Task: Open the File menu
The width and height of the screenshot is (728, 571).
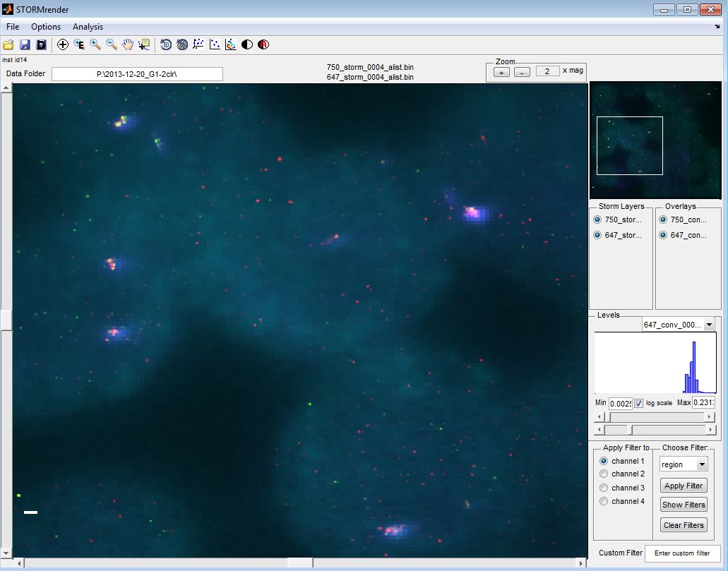Action: [x=13, y=27]
